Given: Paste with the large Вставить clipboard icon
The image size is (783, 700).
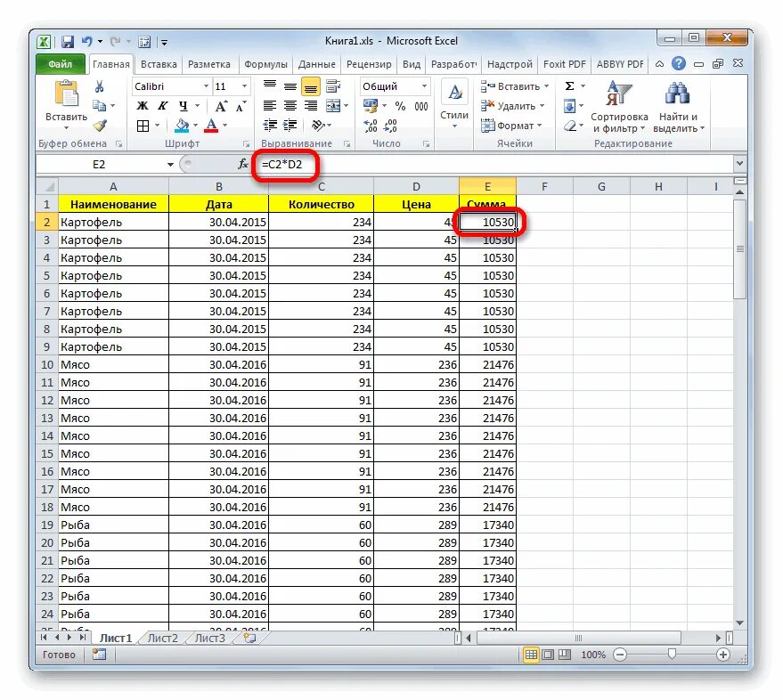Looking at the screenshot, I should tap(67, 94).
